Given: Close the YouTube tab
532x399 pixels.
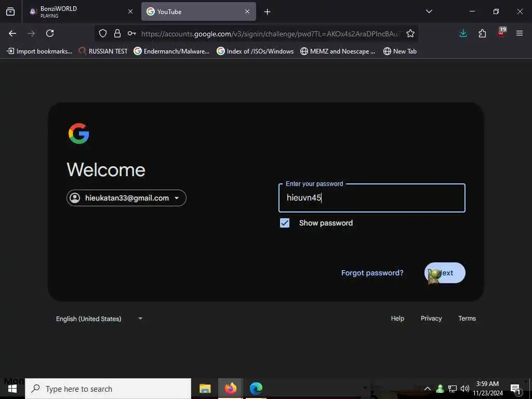Looking at the screenshot, I should (x=247, y=11).
